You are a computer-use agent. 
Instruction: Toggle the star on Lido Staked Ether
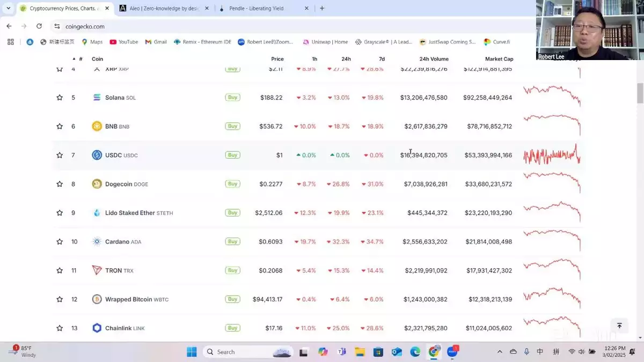[60, 213]
